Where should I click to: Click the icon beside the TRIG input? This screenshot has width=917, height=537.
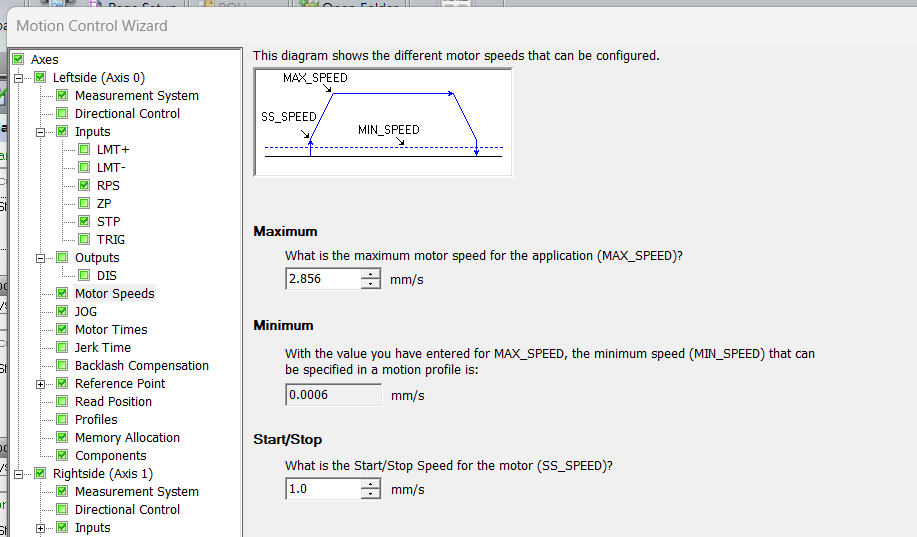click(84, 240)
